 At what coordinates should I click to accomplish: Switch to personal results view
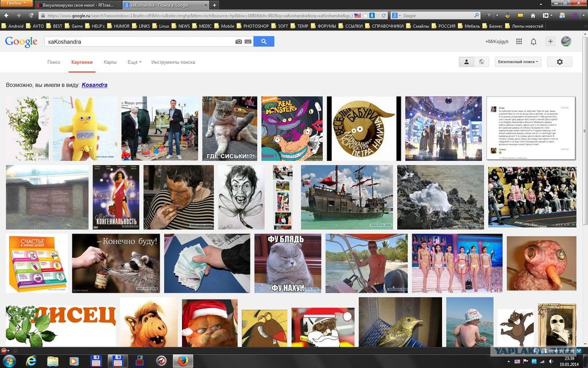click(x=466, y=62)
